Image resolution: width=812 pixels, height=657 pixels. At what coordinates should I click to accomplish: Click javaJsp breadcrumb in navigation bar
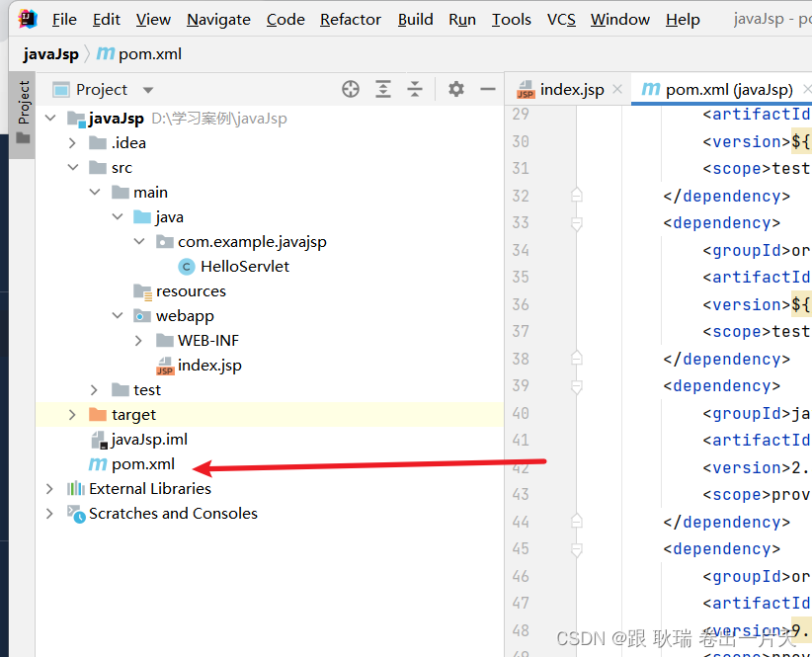pos(50,53)
